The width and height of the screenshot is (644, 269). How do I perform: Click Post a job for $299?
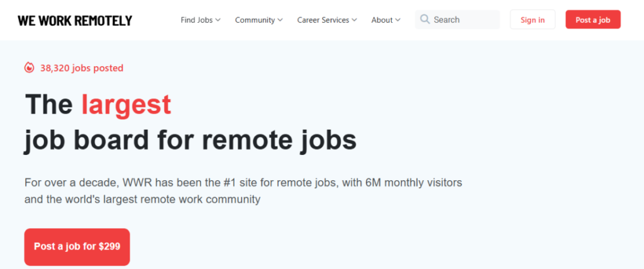pos(77,246)
